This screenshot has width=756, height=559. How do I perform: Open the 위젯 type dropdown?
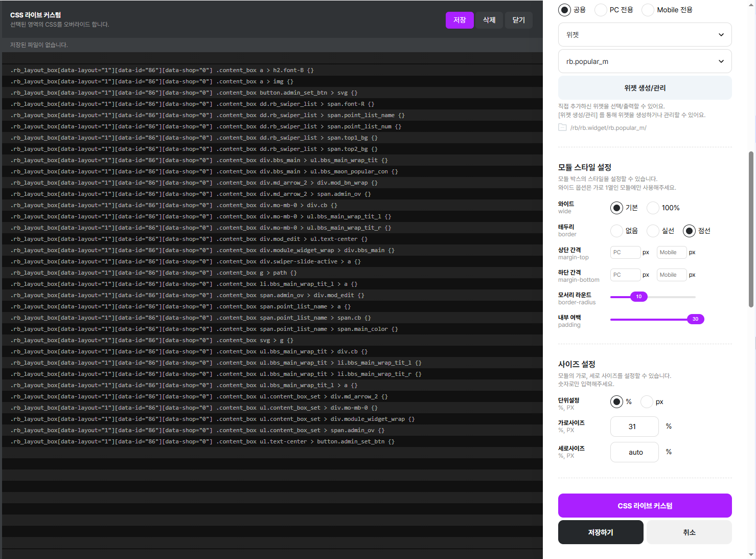point(645,35)
